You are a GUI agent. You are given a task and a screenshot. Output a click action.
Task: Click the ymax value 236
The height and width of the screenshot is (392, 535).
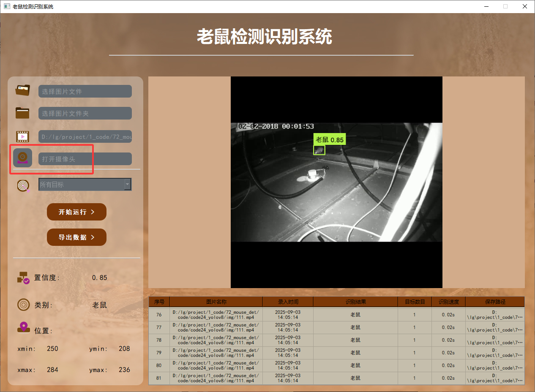pyautogui.click(x=124, y=370)
